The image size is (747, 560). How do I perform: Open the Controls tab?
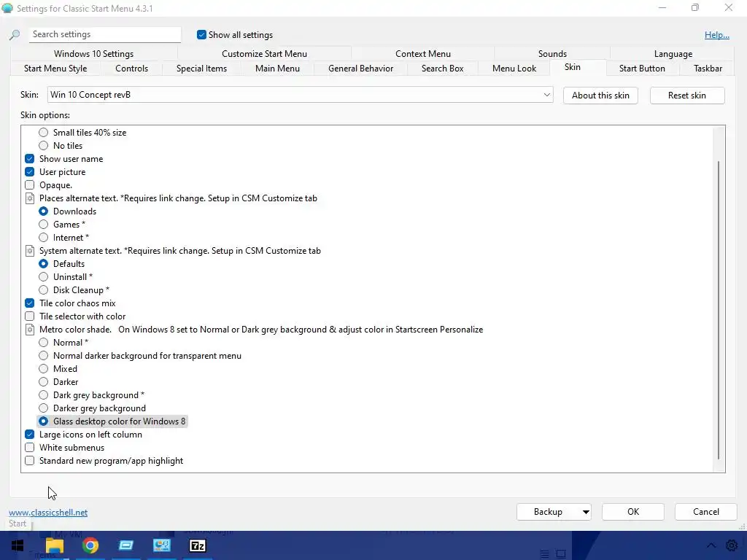(131, 68)
